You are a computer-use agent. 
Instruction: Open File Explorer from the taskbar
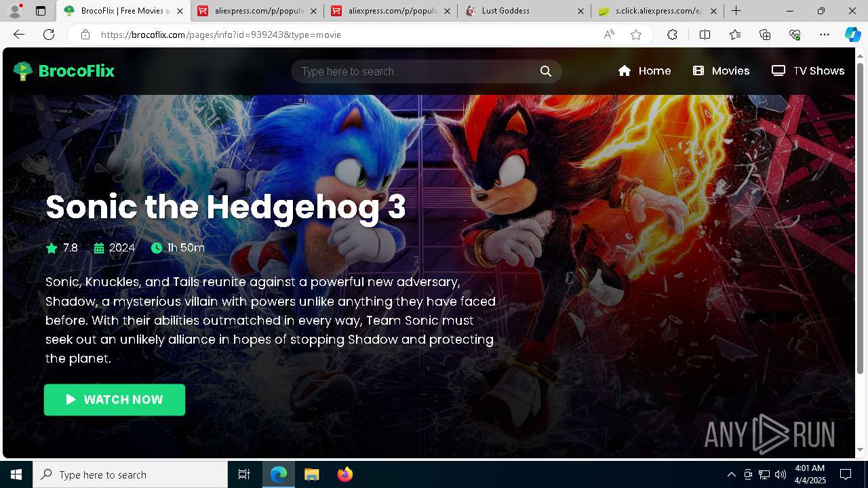[x=311, y=474]
